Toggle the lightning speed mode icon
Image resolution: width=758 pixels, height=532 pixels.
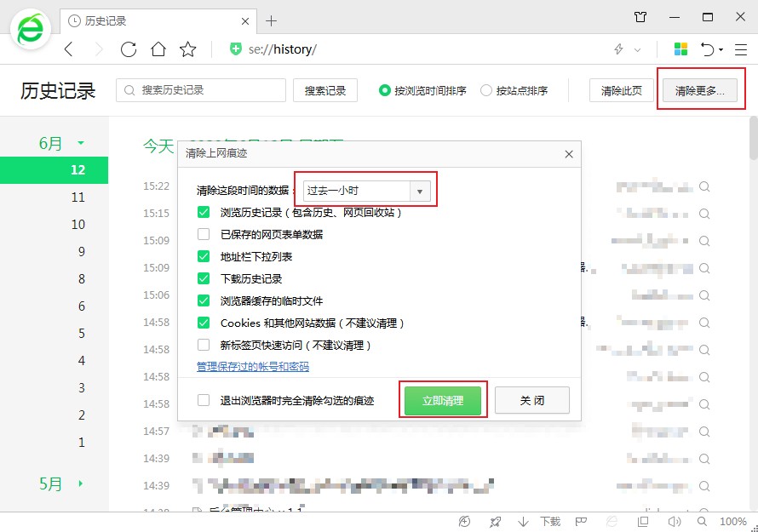tap(618, 49)
